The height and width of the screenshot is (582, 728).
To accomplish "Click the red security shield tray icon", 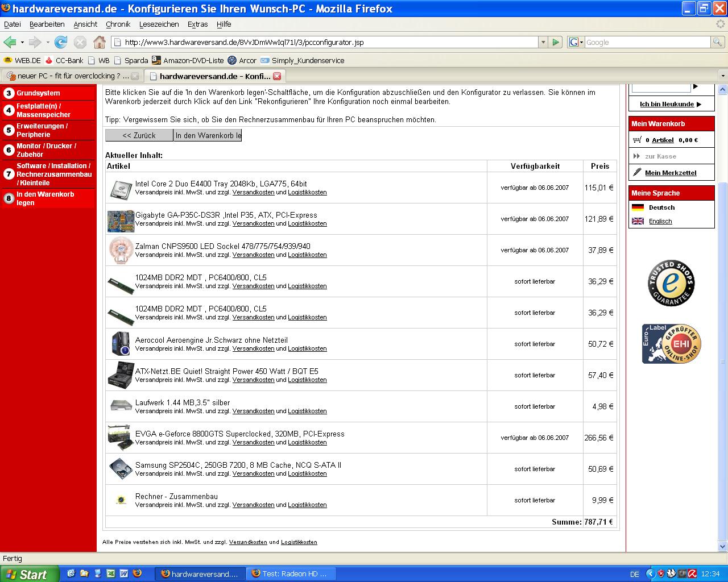I will click(x=661, y=574).
